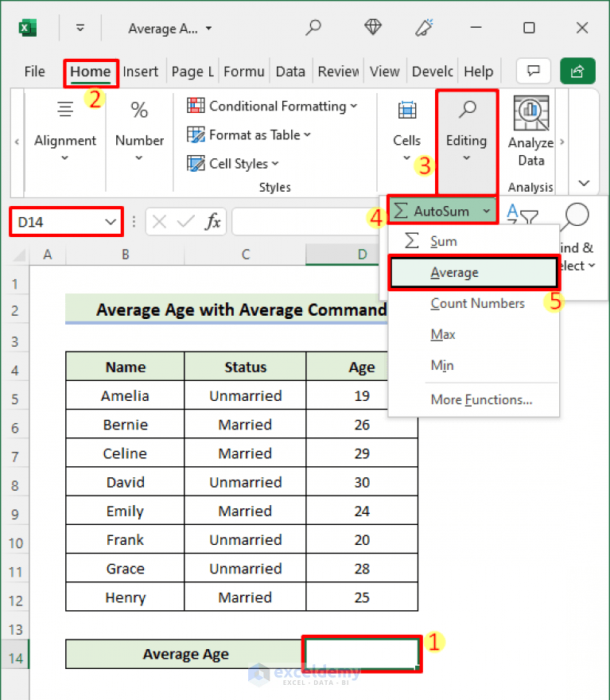This screenshot has height=700, width=610.
Task: Select column C header
Action: (x=246, y=255)
